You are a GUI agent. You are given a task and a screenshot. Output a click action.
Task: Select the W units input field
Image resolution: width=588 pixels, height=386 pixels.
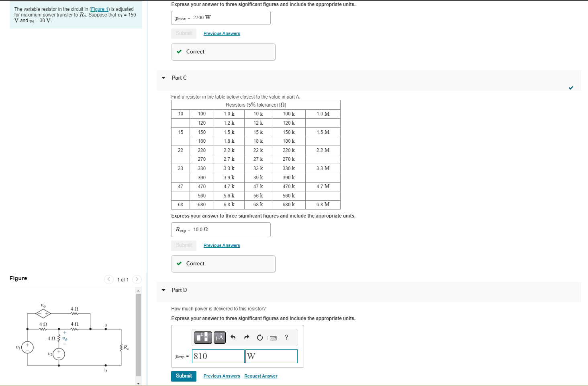point(271,356)
